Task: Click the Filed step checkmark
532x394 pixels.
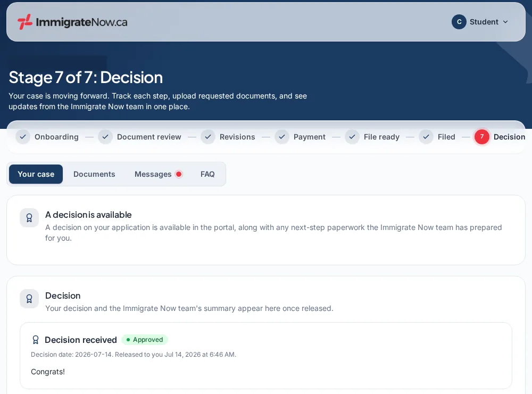Action: coord(426,137)
